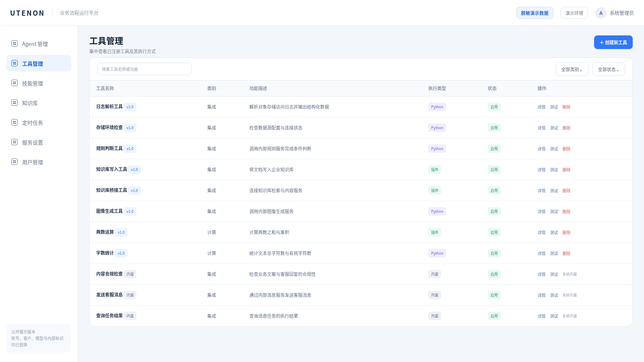The width and height of the screenshot is (644, 362).
Task: Click the 知识库 sidebar icon
Action: point(14,103)
